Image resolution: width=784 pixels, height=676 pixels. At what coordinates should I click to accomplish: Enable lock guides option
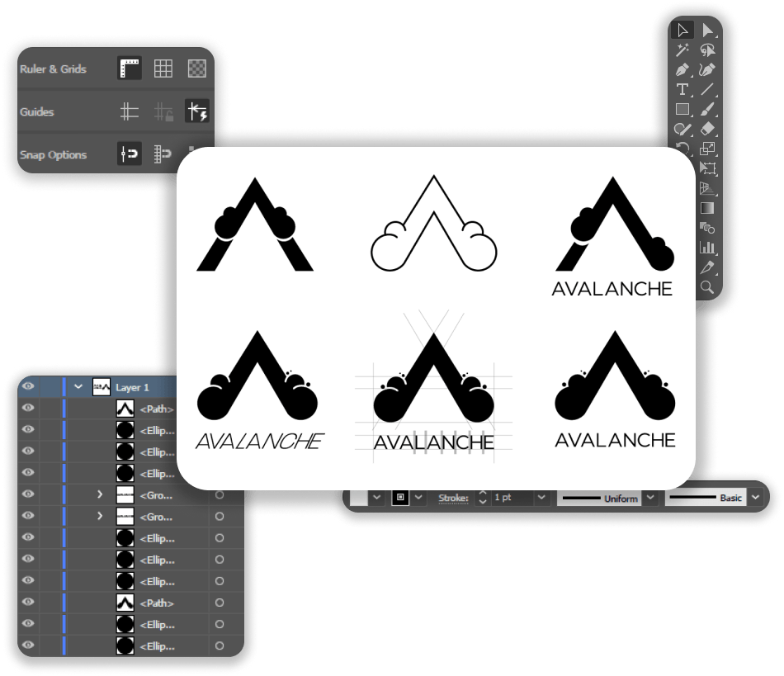pos(164,111)
